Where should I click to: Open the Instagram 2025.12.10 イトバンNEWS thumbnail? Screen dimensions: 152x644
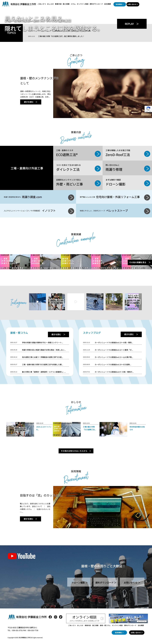point(56,302)
